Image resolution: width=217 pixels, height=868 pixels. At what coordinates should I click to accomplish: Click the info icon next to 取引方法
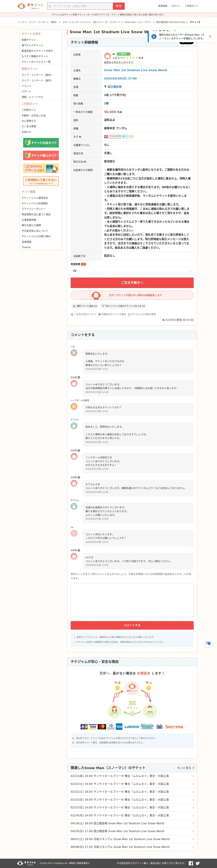coord(85,162)
